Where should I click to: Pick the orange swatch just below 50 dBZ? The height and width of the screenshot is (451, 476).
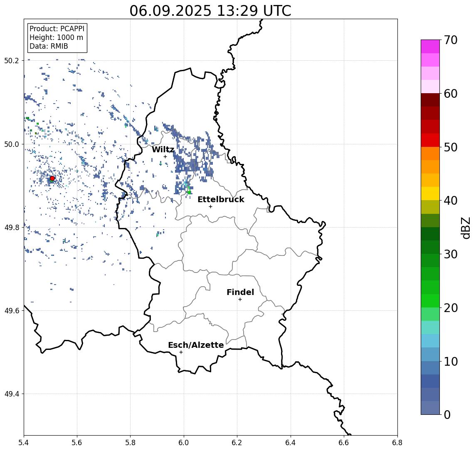point(430,154)
